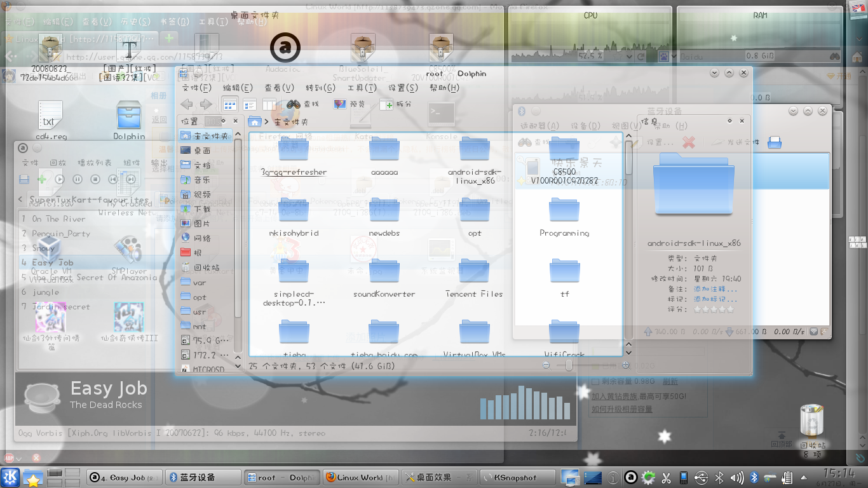Image resolution: width=868 pixels, height=488 pixels.
Task: Select the aaaaaa folder
Action: pos(384,157)
